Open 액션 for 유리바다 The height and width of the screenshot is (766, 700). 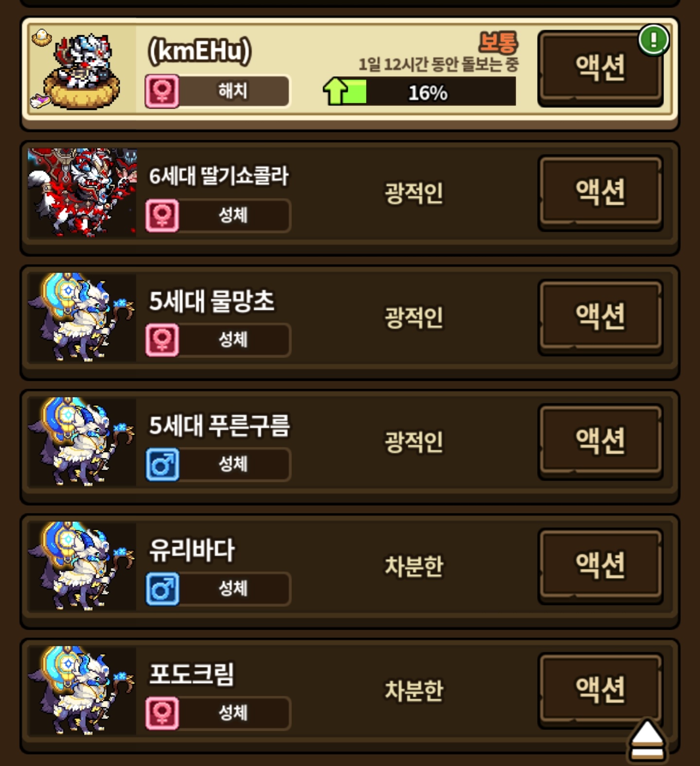pos(600,566)
